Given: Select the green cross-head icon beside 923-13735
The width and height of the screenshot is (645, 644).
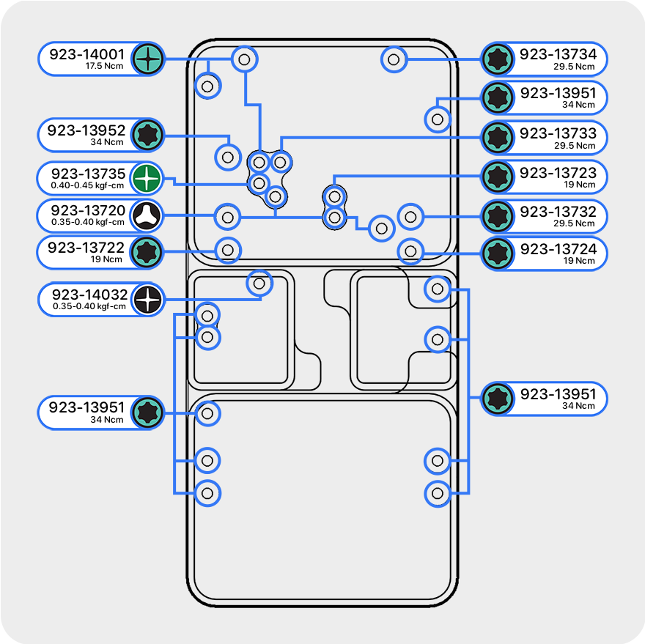Looking at the screenshot, I should click(x=147, y=178).
